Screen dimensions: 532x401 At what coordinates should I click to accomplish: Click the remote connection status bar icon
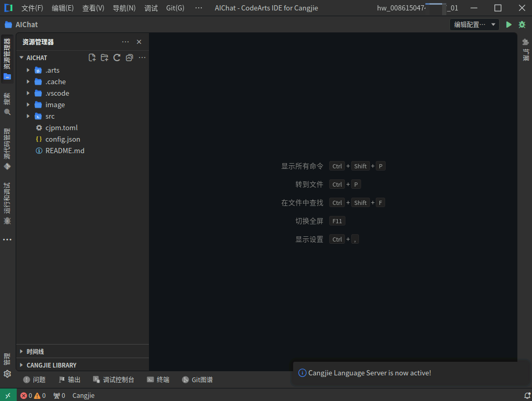8,395
